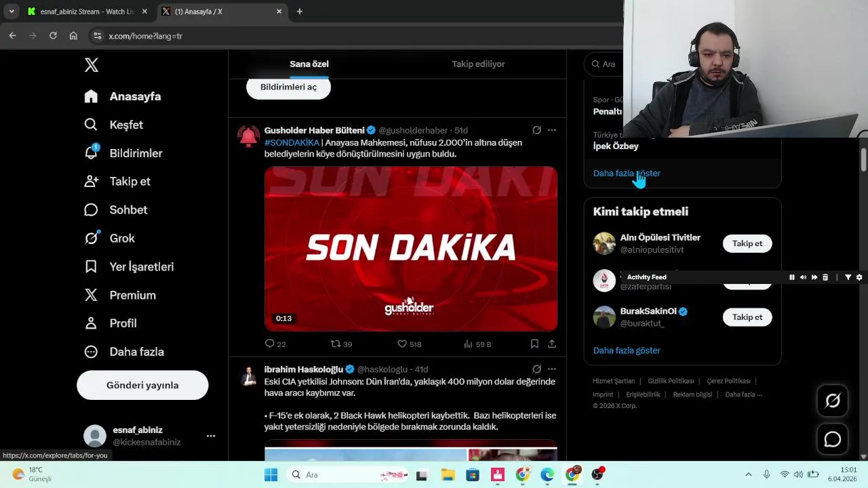868x488 pixels.
Task: Open Hizmet Şartları footer link
Action: click(614, 381)
